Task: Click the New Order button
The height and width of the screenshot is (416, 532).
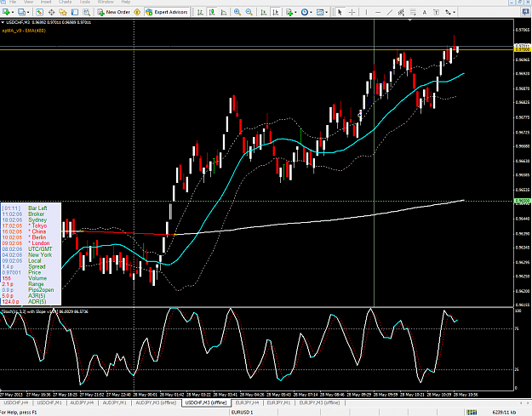Action: tap(114, 12)
